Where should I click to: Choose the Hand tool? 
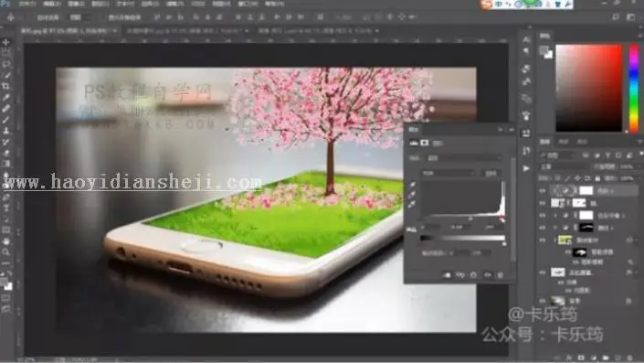click(x=6, y=241)
